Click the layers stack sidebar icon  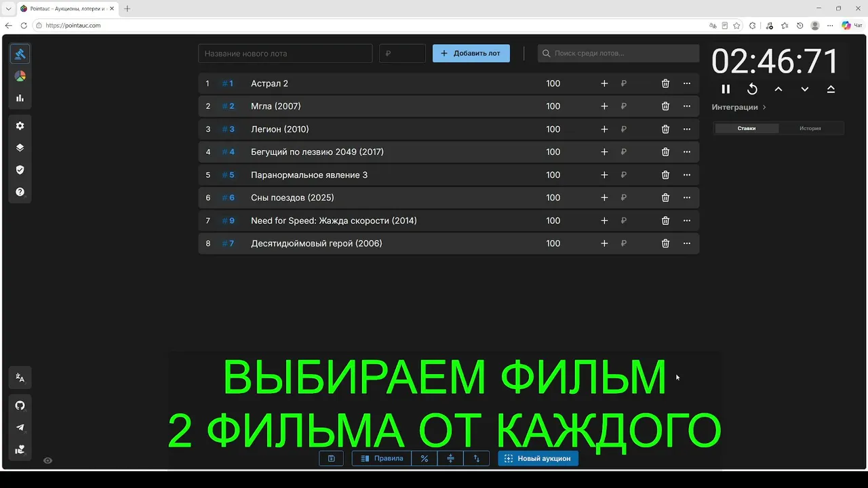pos(20,148)
